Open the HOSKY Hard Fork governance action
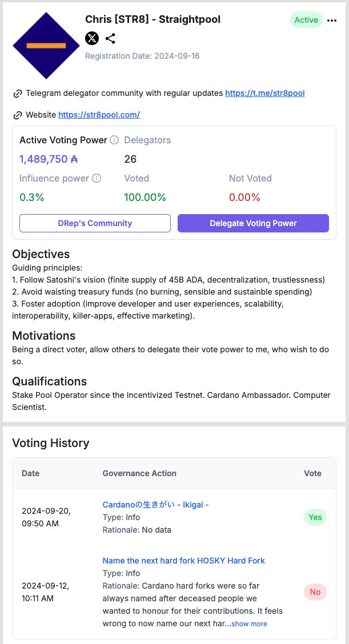This screenshot has height=644, width=349. point(183,561)
